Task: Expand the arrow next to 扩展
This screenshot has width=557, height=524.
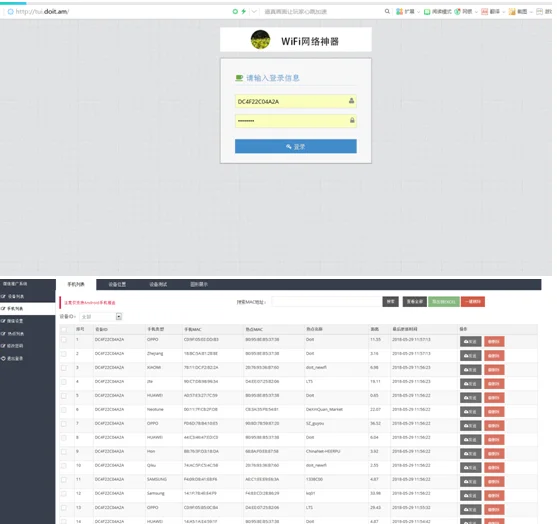Action: point(418,12)
